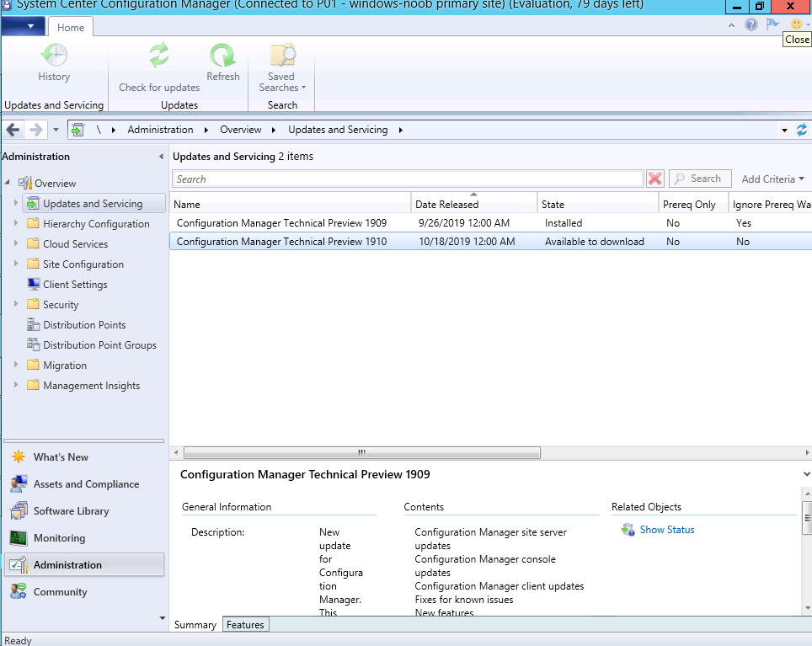This screenshot has width=812, height=646.
Task: Open the address bar dropdown arrow
Action: [784, 131]
